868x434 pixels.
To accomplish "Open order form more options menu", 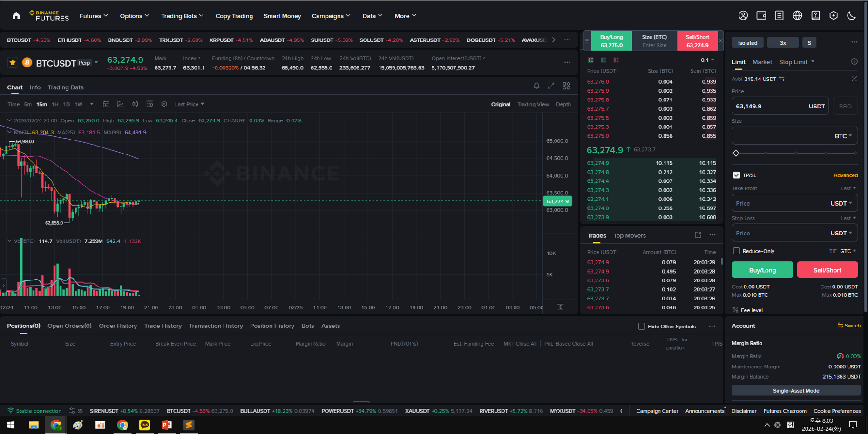I will (x=854, y=42).
